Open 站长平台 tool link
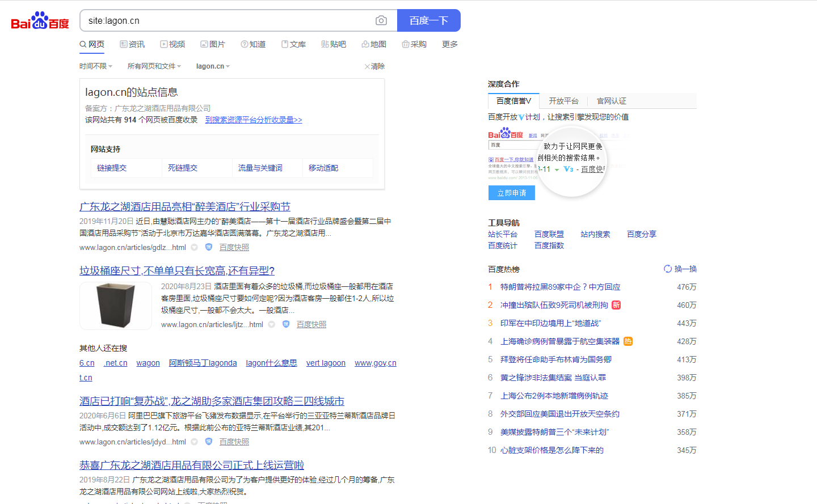The width and height of the screenshot is (817, 504). [x=503, y=234]
